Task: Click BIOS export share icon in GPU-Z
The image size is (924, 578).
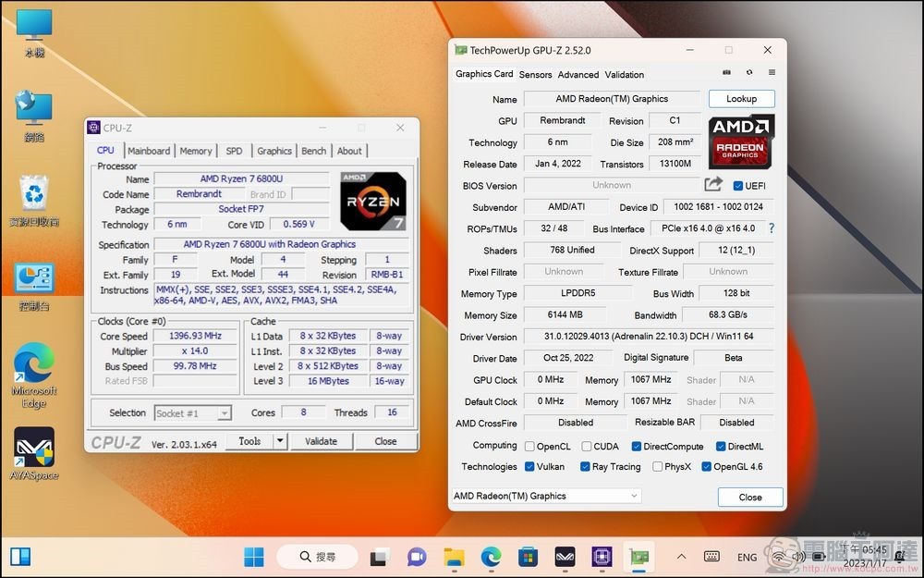Action: 713,185
